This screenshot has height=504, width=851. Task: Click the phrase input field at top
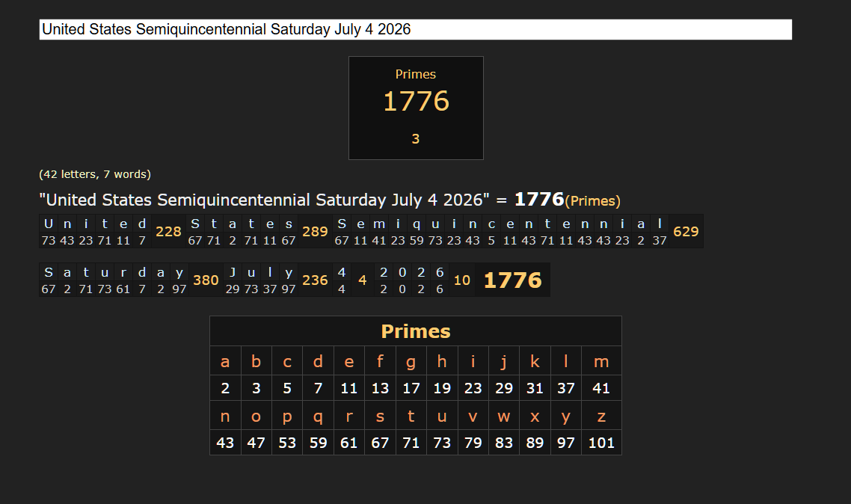415,29
